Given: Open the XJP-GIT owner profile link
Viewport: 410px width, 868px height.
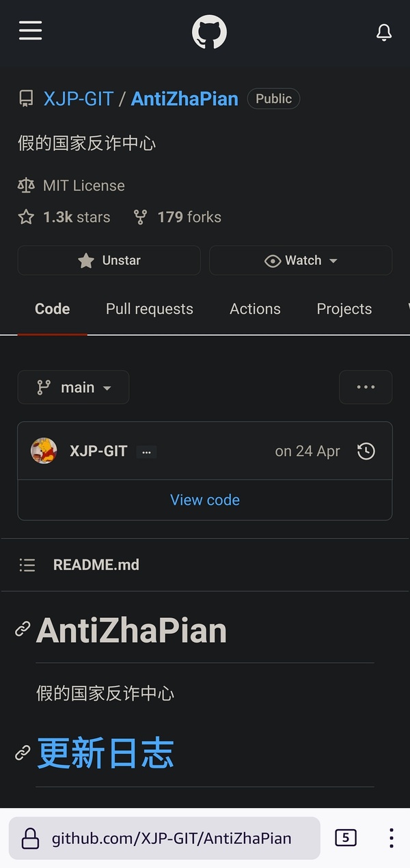Looking at the screenshot, I should 78,99.
